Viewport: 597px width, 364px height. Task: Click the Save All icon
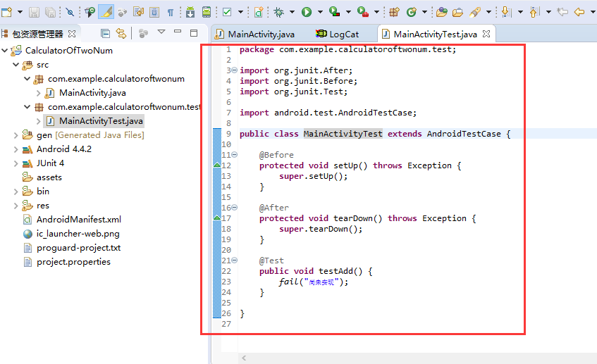pos(50,12)
